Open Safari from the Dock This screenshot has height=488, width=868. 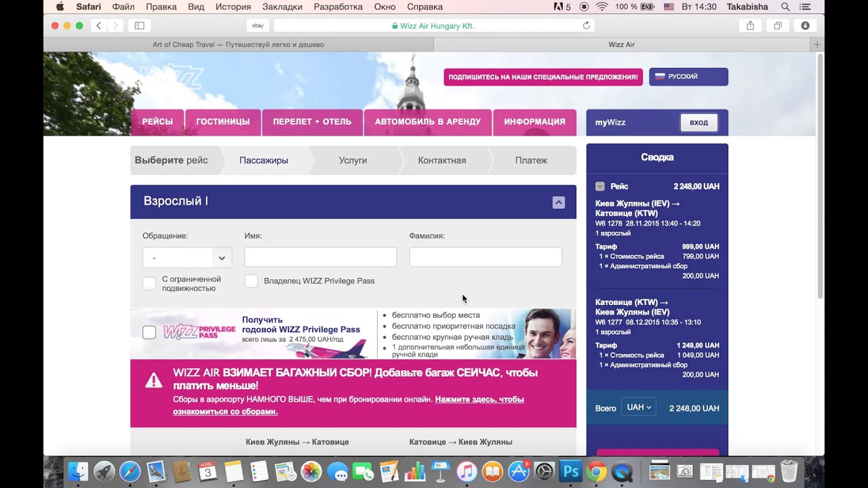pyautogui.click(x=130, y=472)
